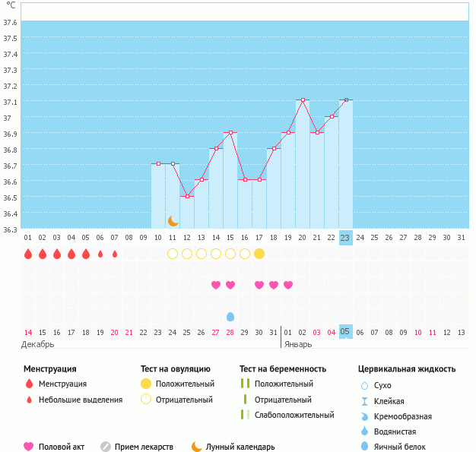Screen dimensions: 476x452
Task: Click the small spotting drop on day 07
Action: [115, 254]
